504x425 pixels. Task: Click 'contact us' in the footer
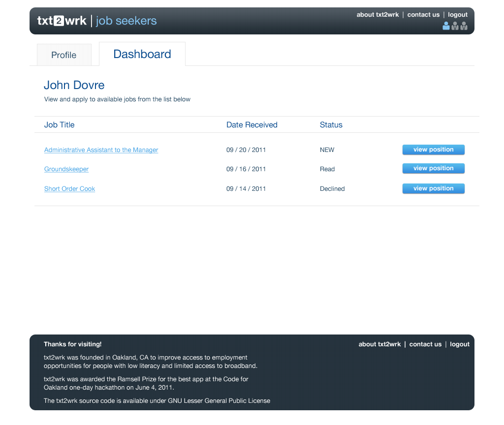tap(425, 344)
